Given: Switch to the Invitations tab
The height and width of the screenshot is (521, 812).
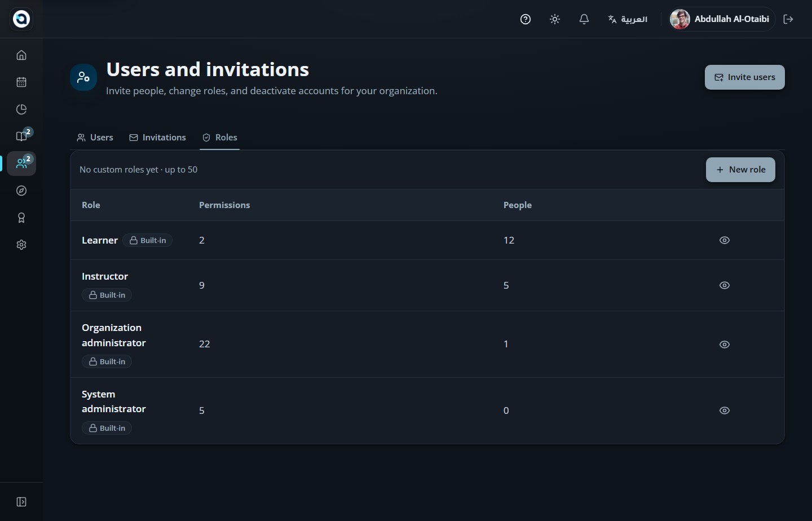Looking at the screenshot, I should (157, 138).
